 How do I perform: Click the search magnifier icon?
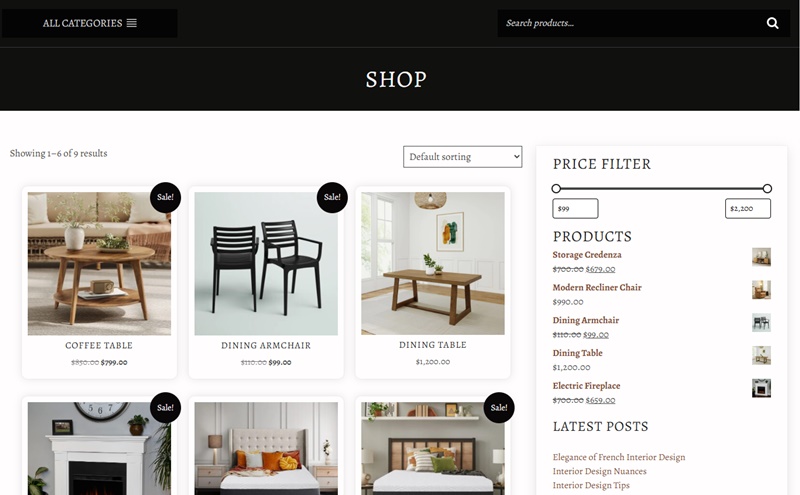(x=772, y=23)
